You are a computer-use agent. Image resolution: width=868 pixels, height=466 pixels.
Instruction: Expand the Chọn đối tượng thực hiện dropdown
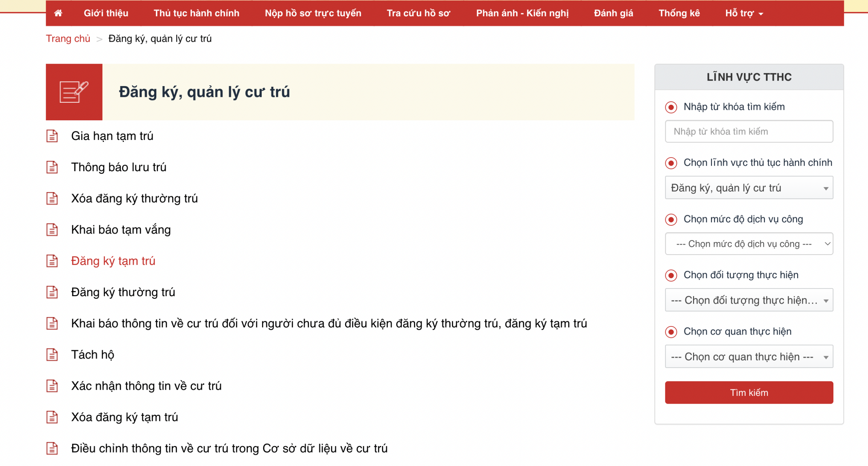[749, 300]
